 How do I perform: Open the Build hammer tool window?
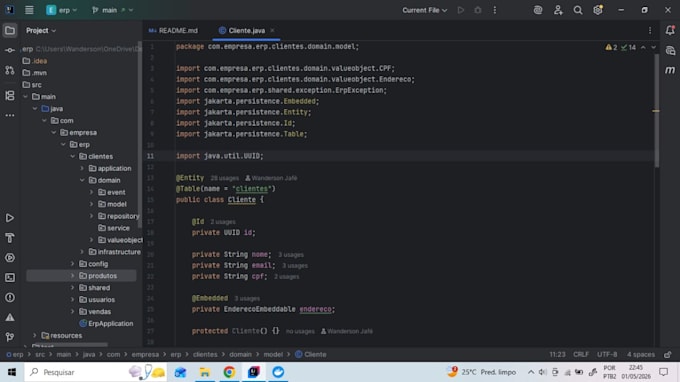(x=10, y=238)
